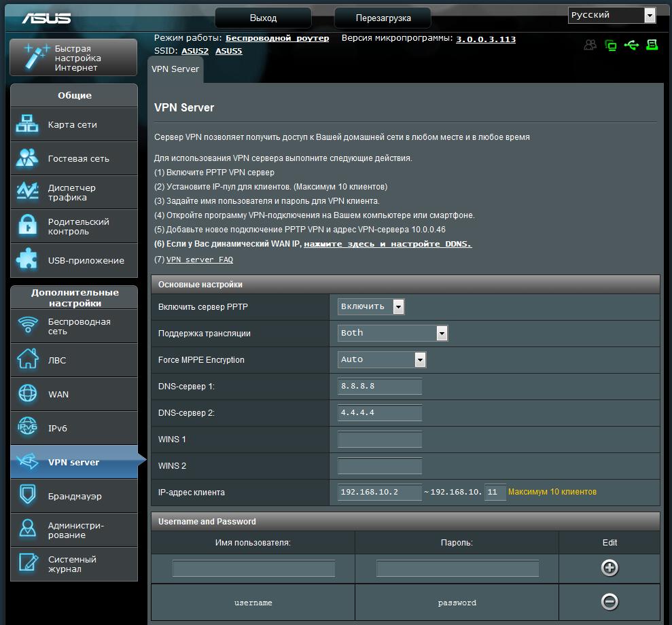Click the Username and Password section header
This screenshot has width=672, height=625.
(405, 521)
